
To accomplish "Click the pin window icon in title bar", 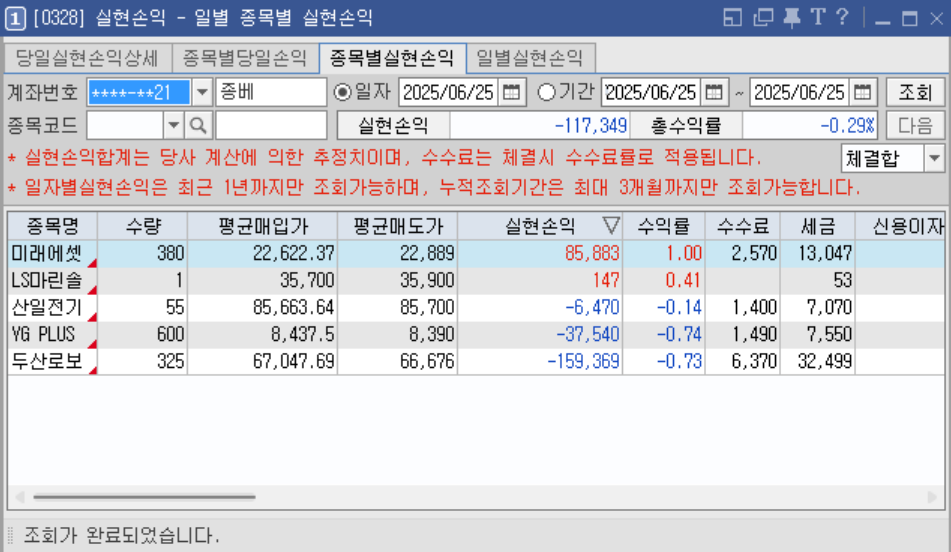I will coord(792,17).
